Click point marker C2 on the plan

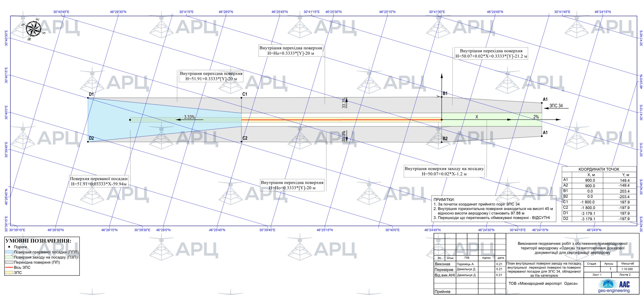242,142
